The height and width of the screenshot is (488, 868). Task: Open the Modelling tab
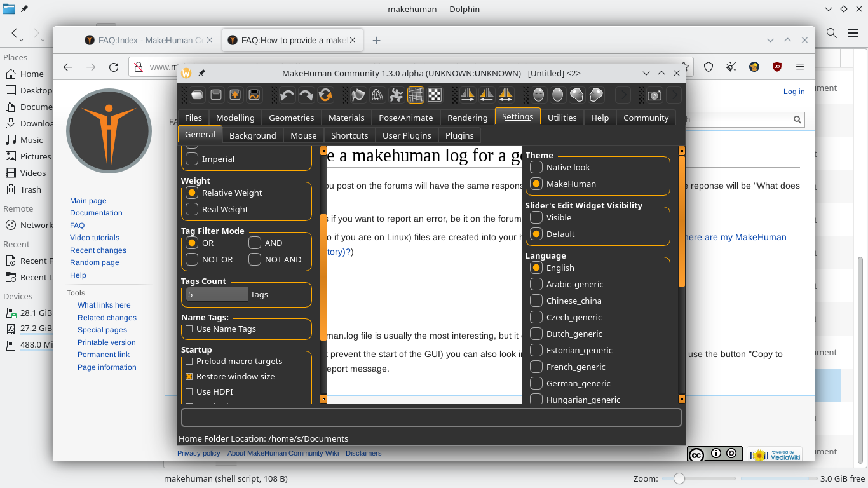[235, 118]
